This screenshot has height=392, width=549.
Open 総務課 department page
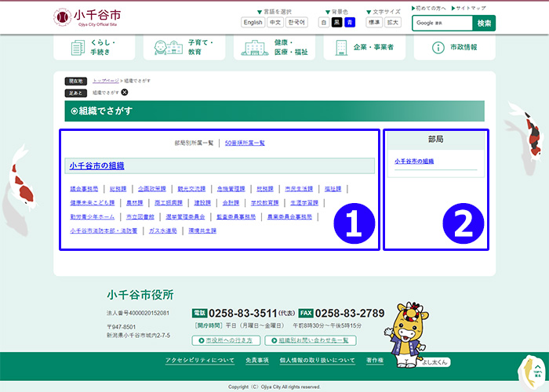(118, 189)
